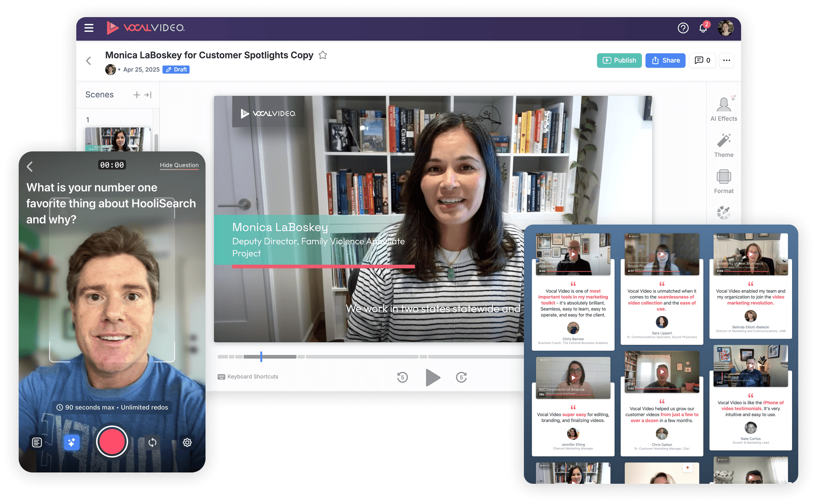Screen dimensions: 817x504
Task: Rewind 5 seconds
Action: click(x=402, y=377)
